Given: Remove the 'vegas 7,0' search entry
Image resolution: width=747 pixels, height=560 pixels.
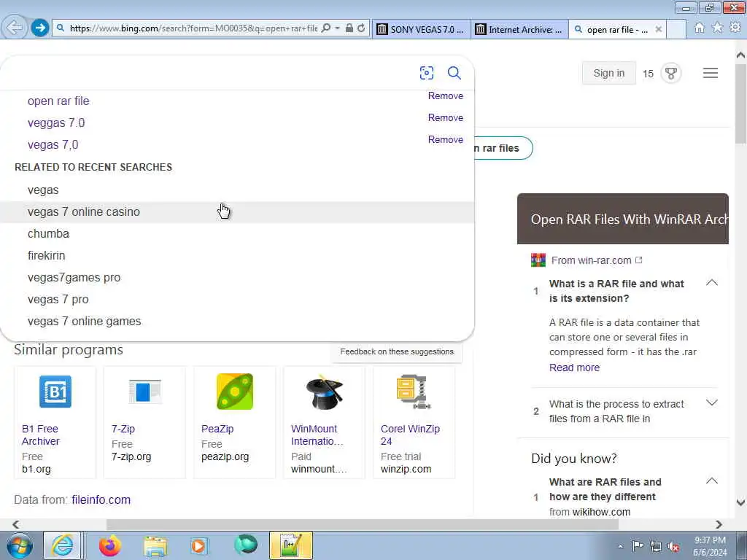Looking at the screenshot, I should [446, 139].
